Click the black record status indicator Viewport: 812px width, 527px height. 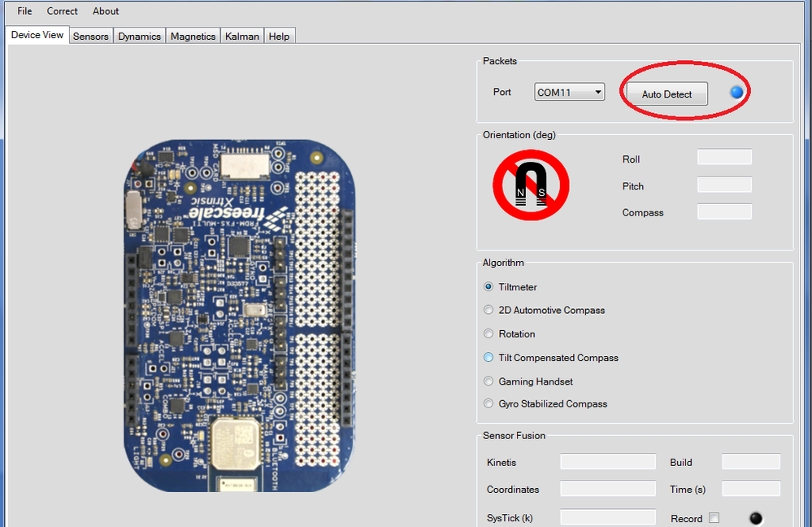coord(756,518)
